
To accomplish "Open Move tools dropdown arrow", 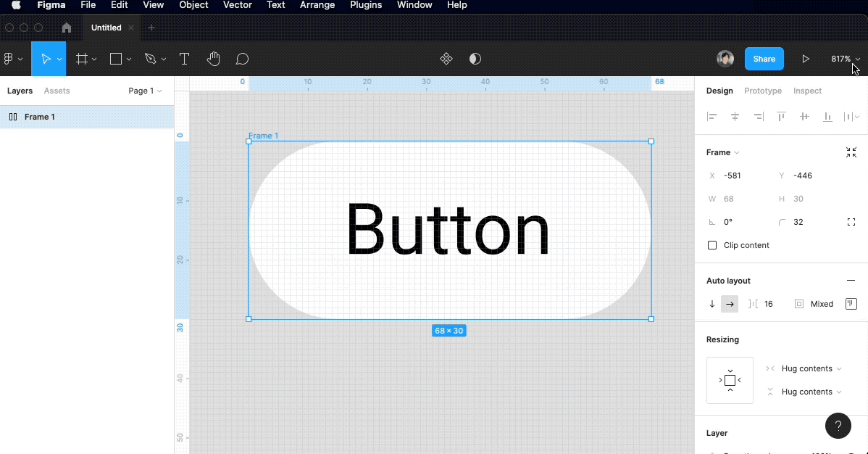I will tap(59, 59).
